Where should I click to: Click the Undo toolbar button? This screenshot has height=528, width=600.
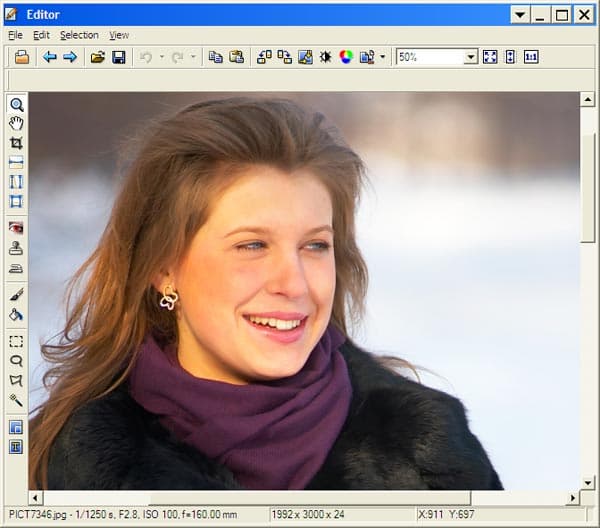[146, 57]
